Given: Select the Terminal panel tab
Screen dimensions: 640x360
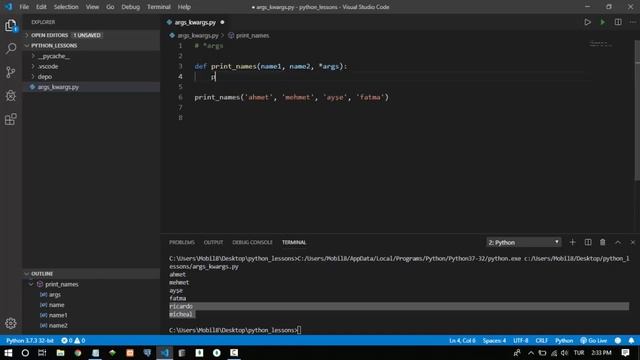Looking at the screenshot, I should coord(294,242).
